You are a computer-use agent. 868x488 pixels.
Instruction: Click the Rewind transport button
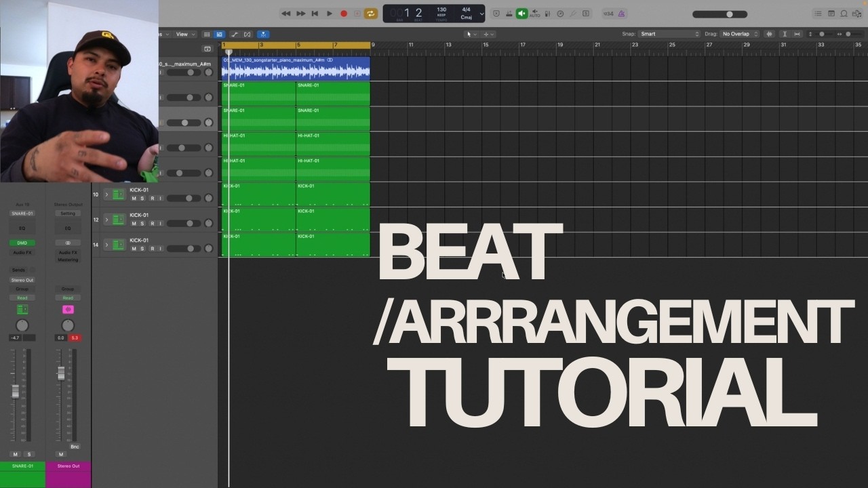point(286,14)
